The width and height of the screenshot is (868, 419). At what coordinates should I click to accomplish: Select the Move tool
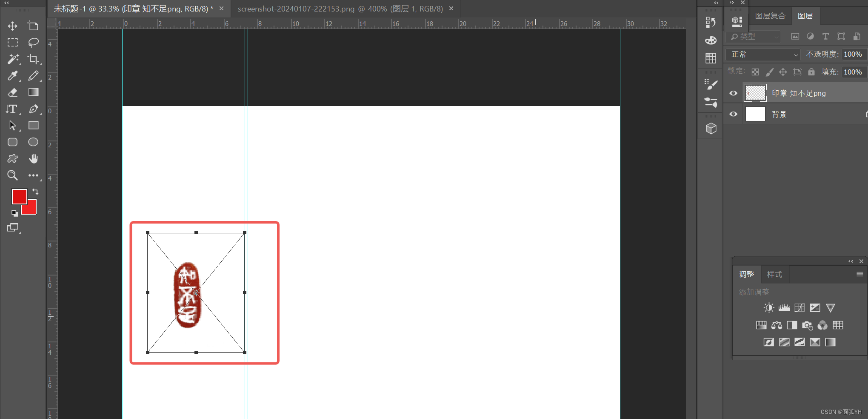(x=12, y=26)
